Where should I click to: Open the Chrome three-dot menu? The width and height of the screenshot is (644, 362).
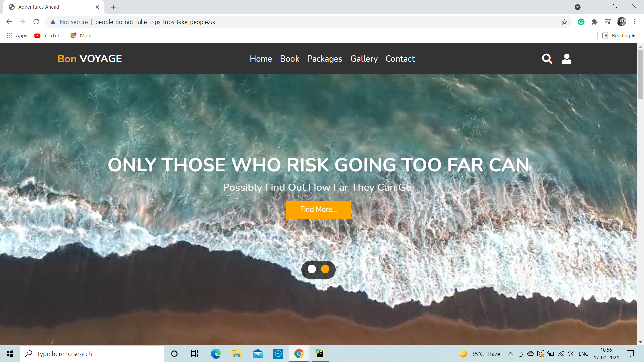pos(635,22)
